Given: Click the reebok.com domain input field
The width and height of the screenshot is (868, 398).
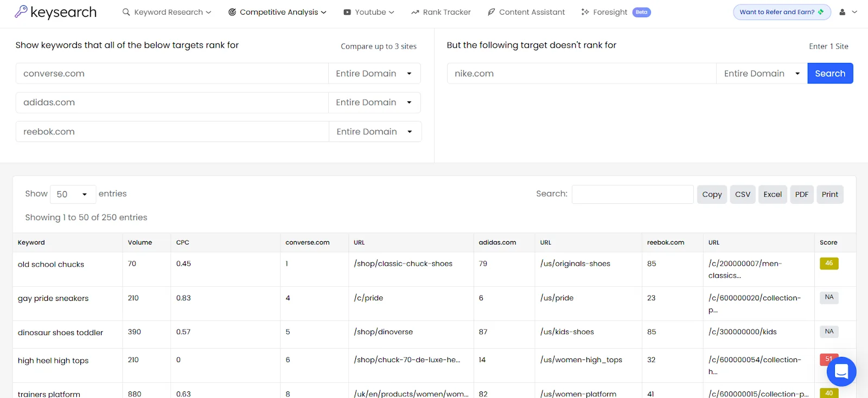Looking at the screenshot, I should coord(172,132).
